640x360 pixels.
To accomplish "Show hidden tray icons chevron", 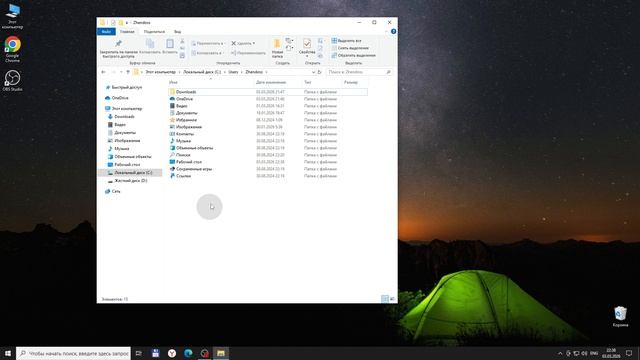I will [x=560, y=353].
